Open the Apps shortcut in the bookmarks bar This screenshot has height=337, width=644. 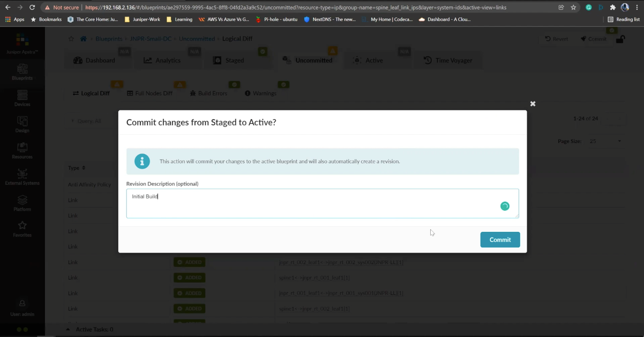click(15, 19)
